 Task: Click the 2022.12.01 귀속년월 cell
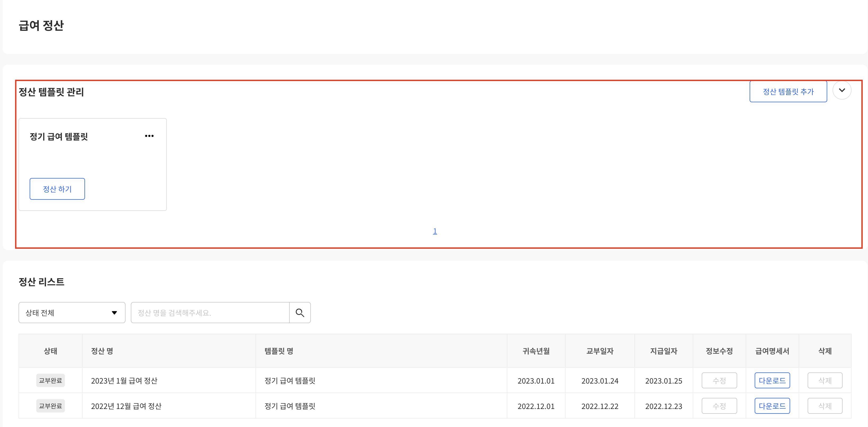[x=536, y=406]
